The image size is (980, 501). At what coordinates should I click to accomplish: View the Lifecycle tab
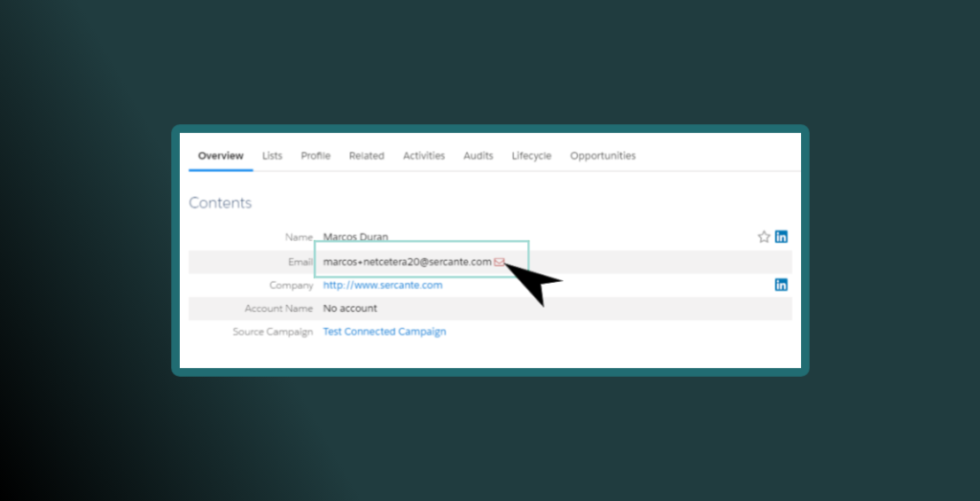[531, 156]
